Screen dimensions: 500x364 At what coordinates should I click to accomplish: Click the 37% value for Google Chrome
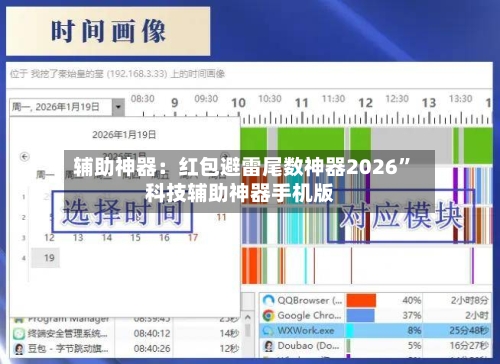point(412,315)
